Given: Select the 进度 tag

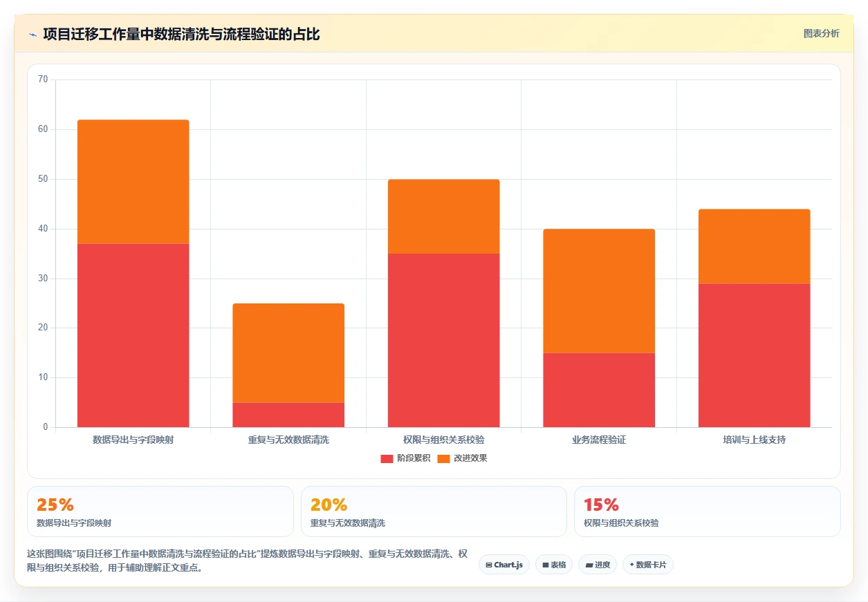Looking at the screenshot, I should click(x=598, y=565).
